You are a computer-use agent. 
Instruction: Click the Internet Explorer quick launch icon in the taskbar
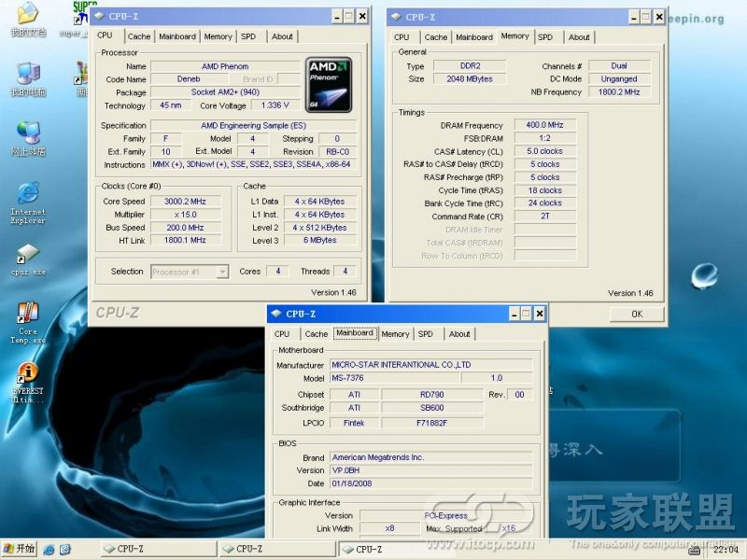pyautogui.click(x=49, y=549)
